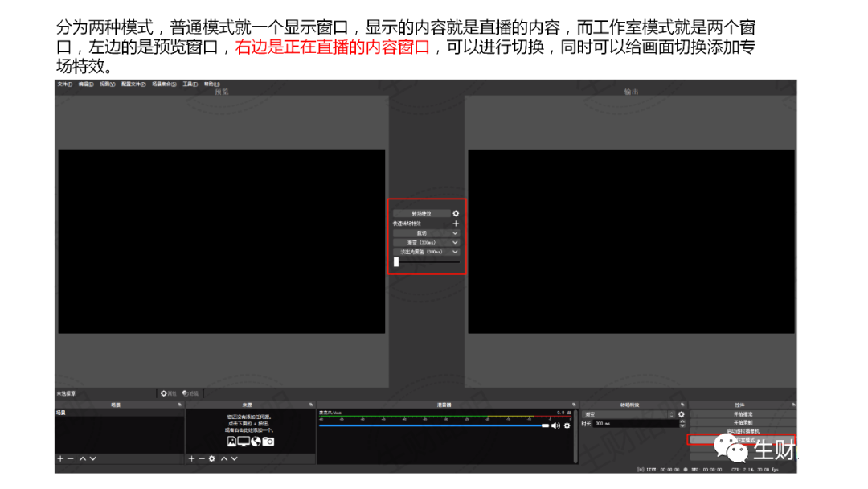
Task: Click the 输出 program output canvas
Action: (631, 241)
